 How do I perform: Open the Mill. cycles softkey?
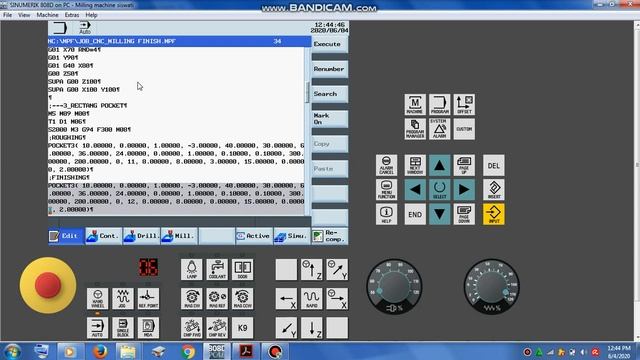(179, 236)
